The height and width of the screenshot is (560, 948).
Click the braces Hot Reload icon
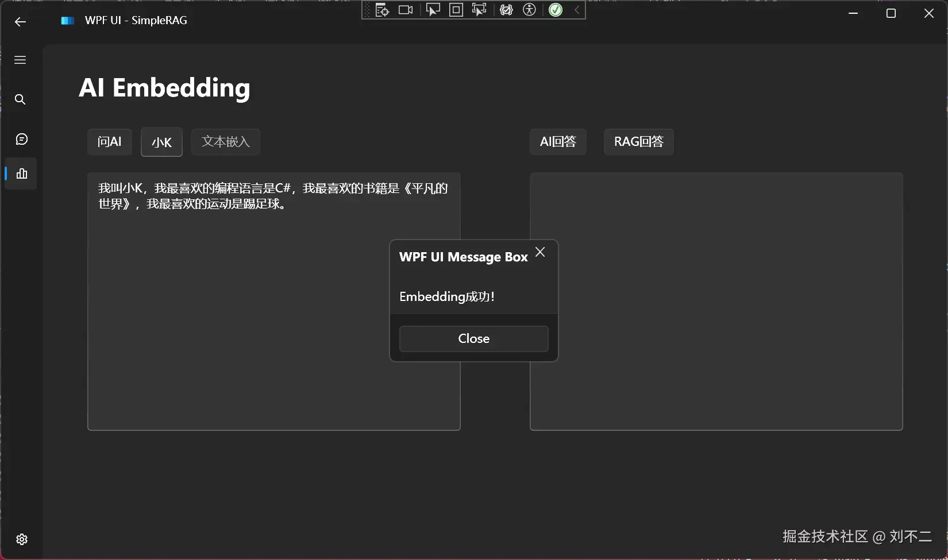(x=506, y=10)
